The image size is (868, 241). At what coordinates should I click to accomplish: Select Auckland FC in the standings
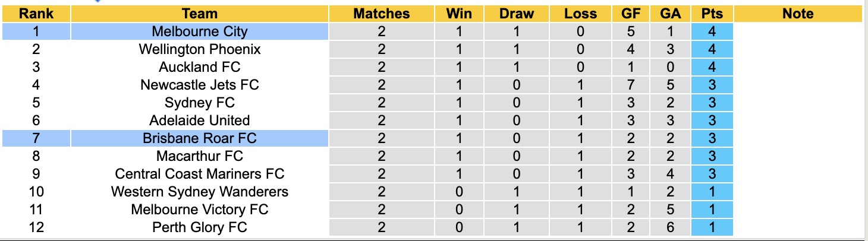(200, 67)
